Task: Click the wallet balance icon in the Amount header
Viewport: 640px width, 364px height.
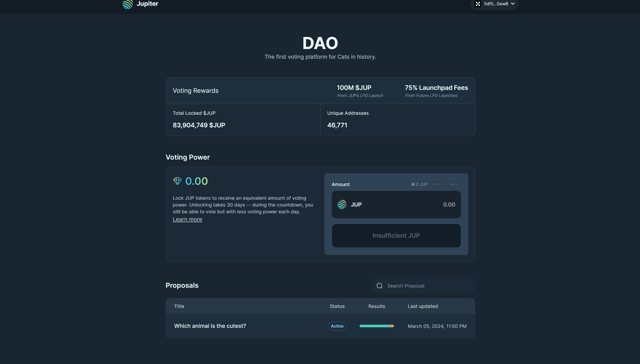Action: click(x=414, y=184)
